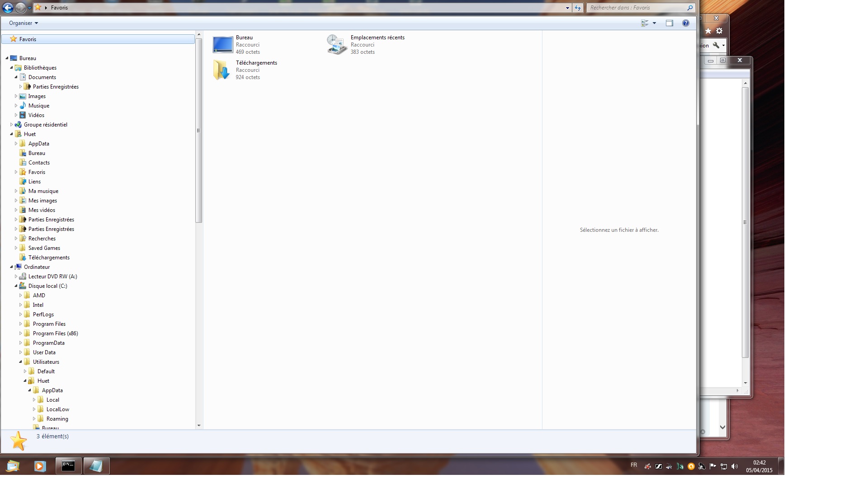Screen dimensions: 868x488
Task: Open address bar history dropdown arrow
Action: [567, 8]
